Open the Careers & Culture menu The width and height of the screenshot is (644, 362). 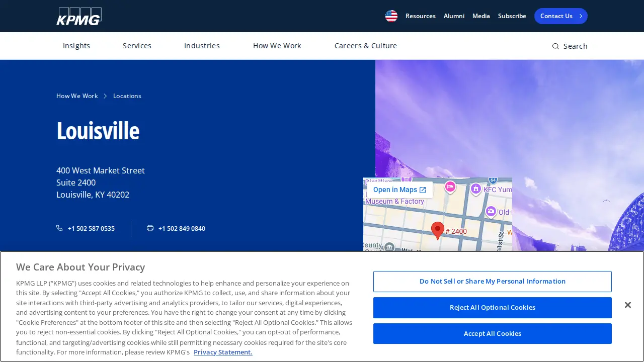point(366,46)
